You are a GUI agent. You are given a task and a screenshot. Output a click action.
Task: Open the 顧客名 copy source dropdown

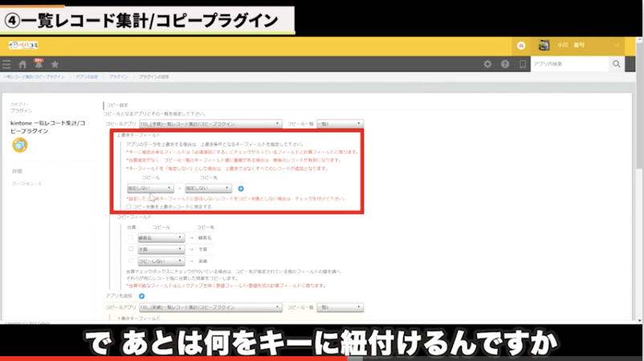161,237
